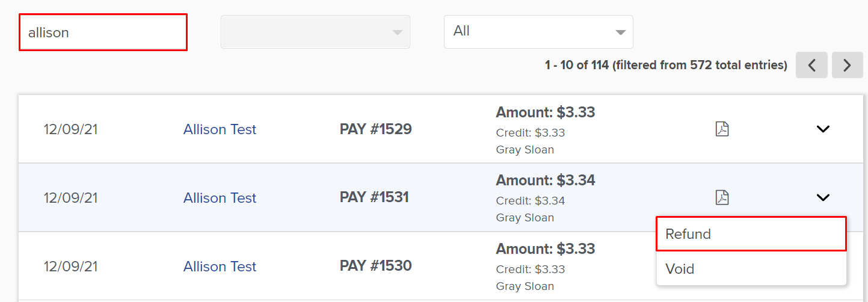Screen dimensions: 868x302
Task: Open Allison Test link on PAY #1529 row
Action: [220, 129]
